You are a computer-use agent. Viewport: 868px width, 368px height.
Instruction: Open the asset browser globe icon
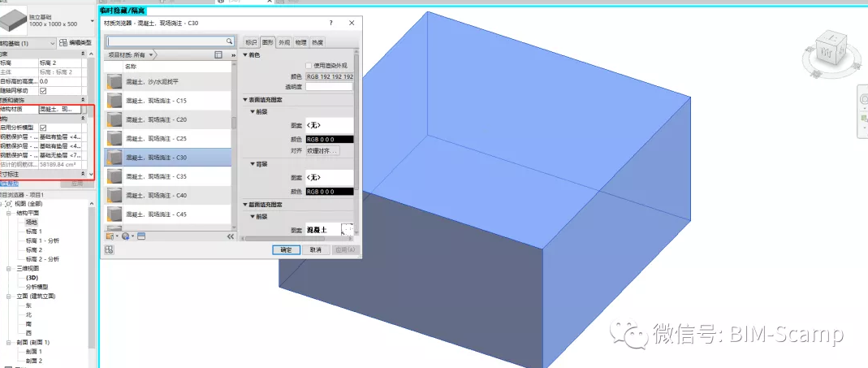pyautogui.click(x=126, y=236)
